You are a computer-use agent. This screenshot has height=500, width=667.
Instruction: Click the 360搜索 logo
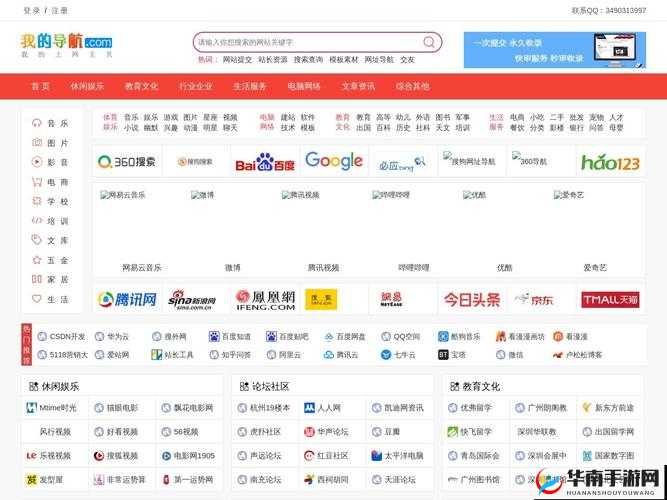point(127,162)
